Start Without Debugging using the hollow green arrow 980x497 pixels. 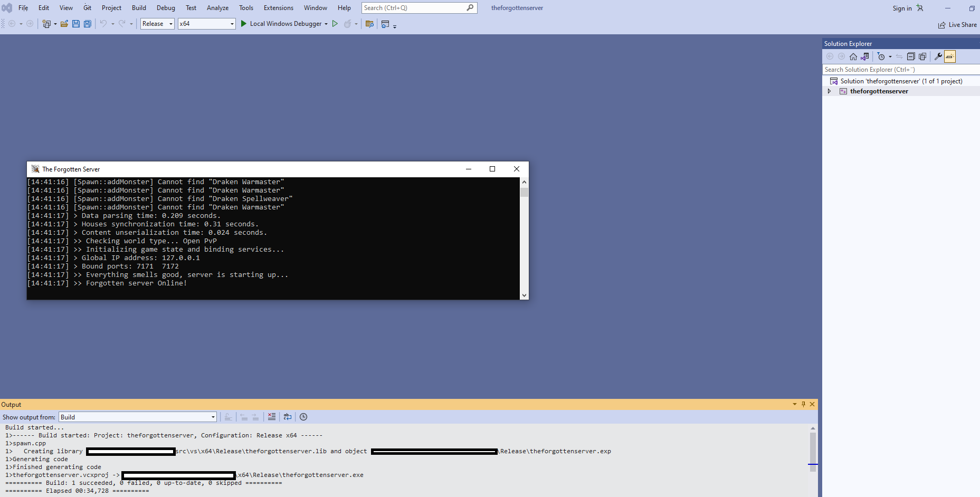click(x=335, y=24)
